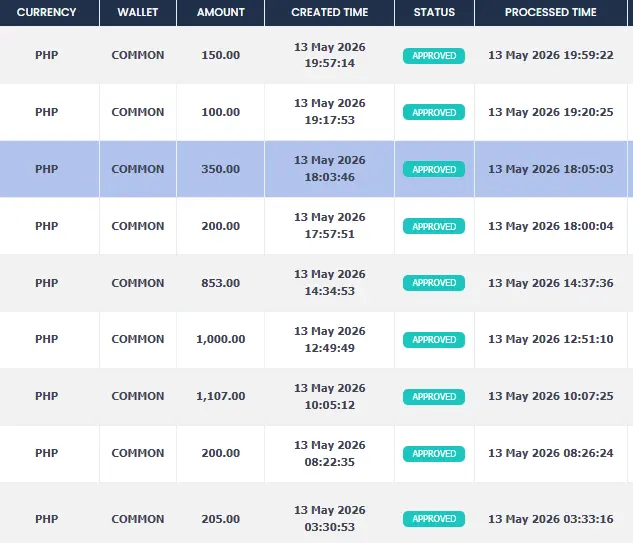633x543 pixels.
Task: Click COMMON in the 205.00 row
Action: pos(138,519)
